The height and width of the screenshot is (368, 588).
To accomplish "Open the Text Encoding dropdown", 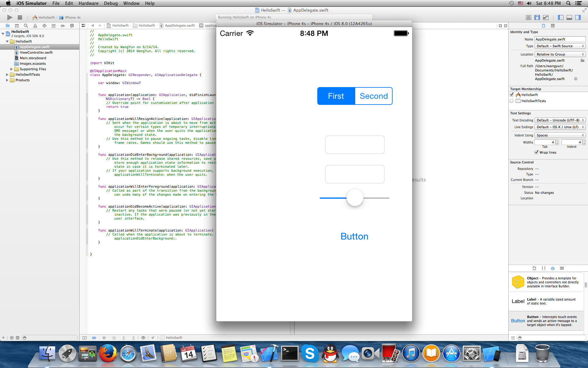I will (560, 120).
